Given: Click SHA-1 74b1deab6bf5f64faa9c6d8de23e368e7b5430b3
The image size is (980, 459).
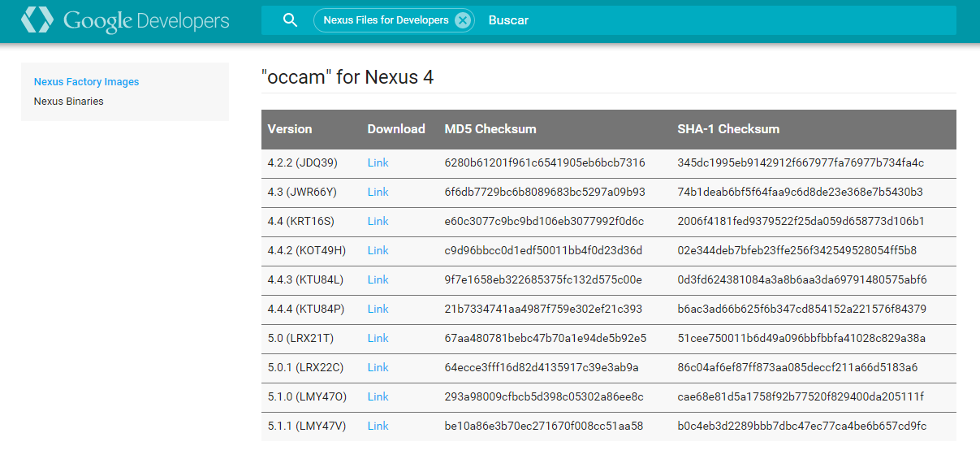Looking at the screenshot, I should coord(800,192).
